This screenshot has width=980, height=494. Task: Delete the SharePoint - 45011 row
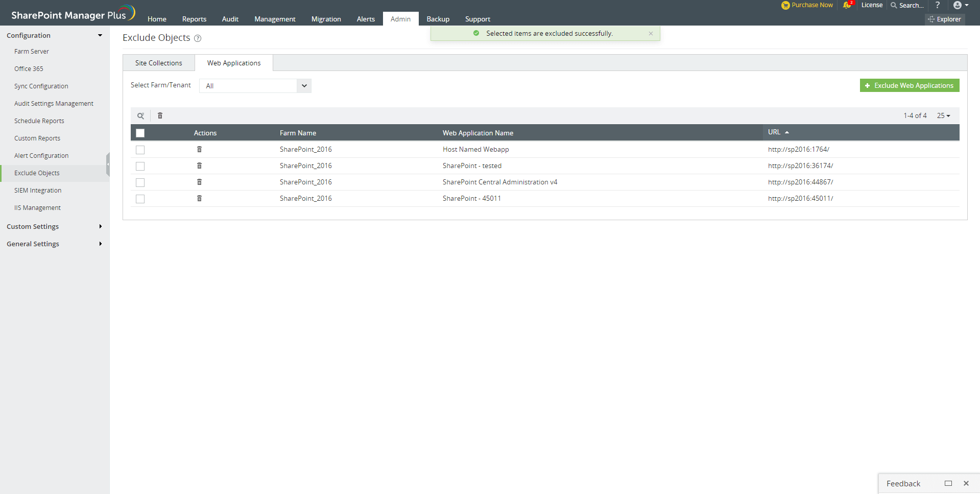click(x=199, y=198)
